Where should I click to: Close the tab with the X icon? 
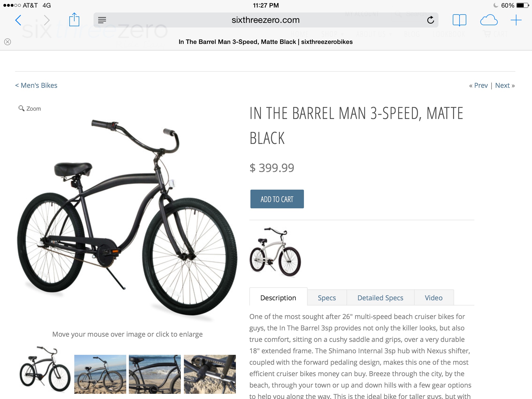coord(8,42)
